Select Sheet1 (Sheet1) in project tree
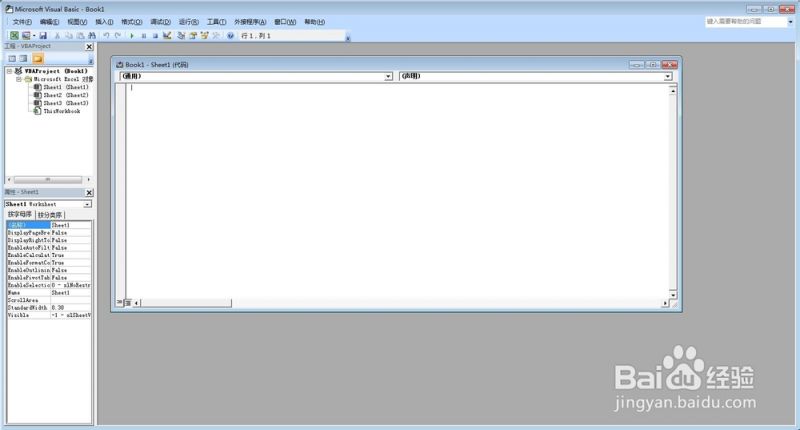The width and height of the screenshot is (800, 430). pyautogui.click(x=66, y=87)
